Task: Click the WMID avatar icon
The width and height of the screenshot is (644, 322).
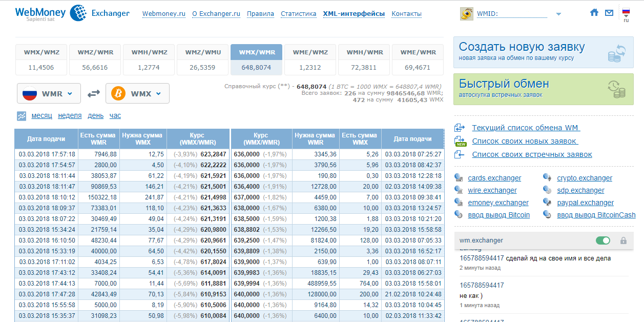Action: point(466,14)
